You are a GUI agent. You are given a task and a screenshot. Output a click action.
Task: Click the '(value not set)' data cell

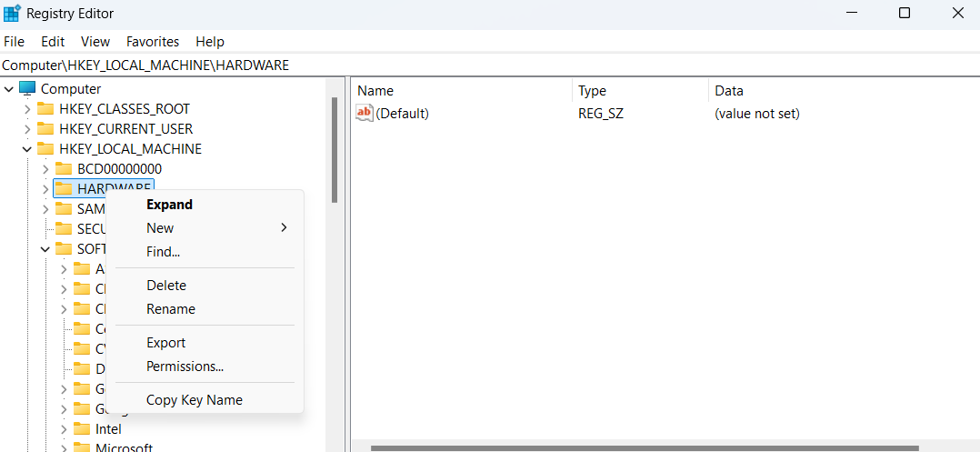coord(757,113)
